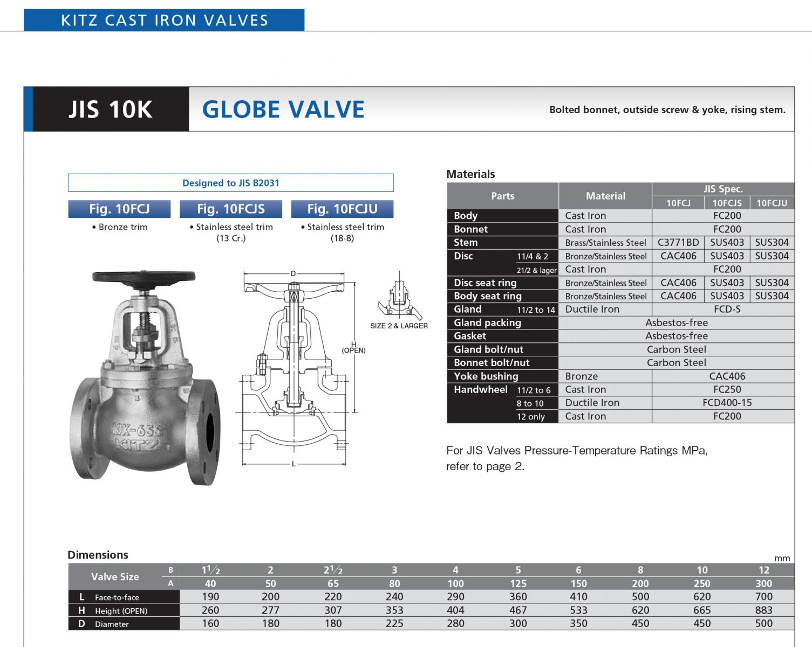The height and width of the screenshot is (647, 812).
Task: Click the 190 face-to-face value
Action: click(x=210, y=597)
